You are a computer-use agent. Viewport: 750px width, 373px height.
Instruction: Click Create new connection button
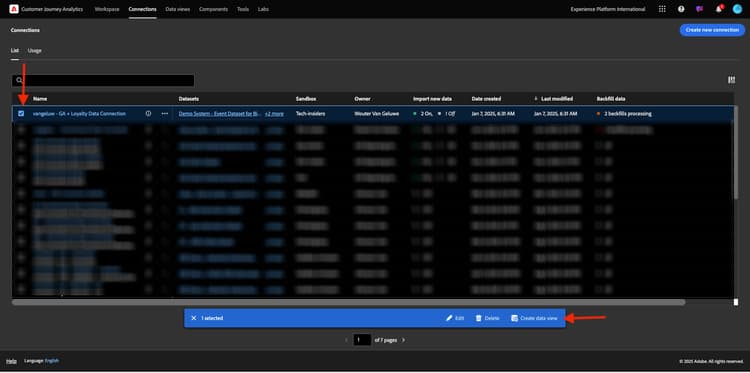[712, 30]
